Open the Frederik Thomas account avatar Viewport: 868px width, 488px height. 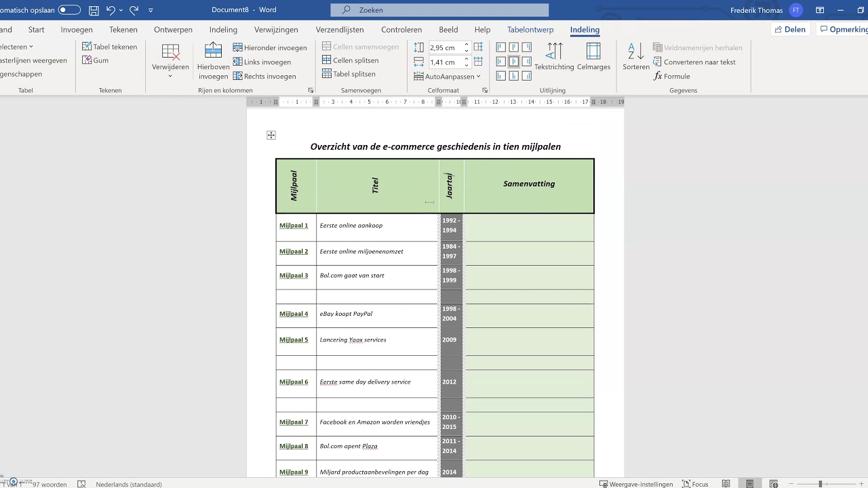coord(796,10)
